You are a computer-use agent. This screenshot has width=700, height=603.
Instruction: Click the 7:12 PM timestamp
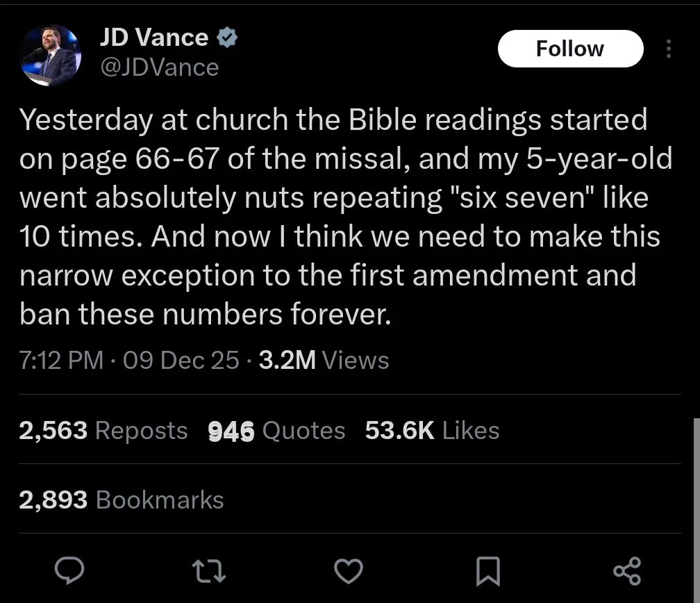tap(61, 360)
